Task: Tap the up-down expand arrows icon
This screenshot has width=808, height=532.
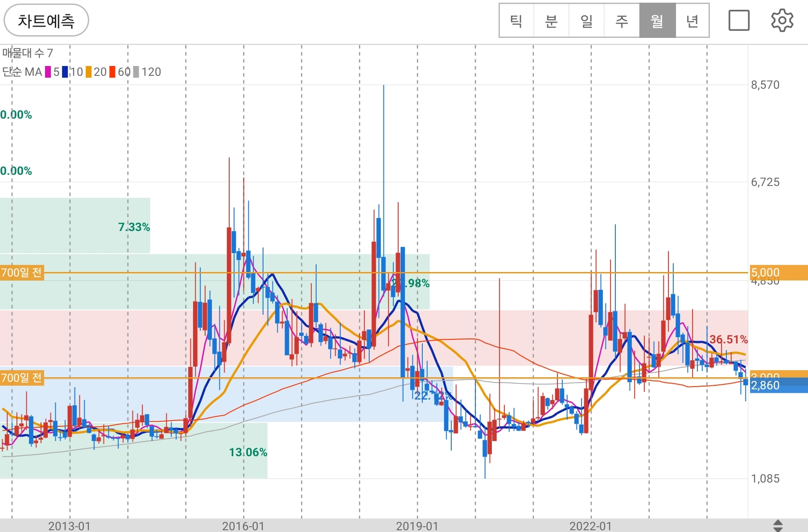Action: click(778, 526)
